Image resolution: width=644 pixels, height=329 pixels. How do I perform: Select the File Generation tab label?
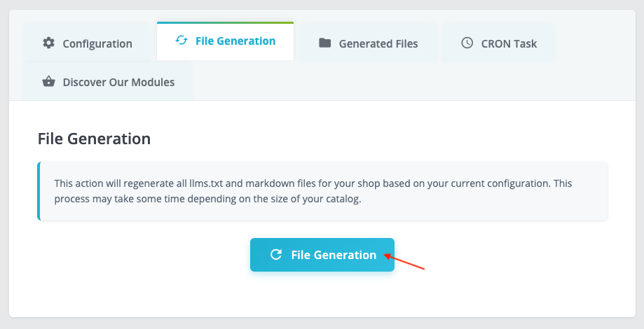pyautogui.click(x=235, y=41)
